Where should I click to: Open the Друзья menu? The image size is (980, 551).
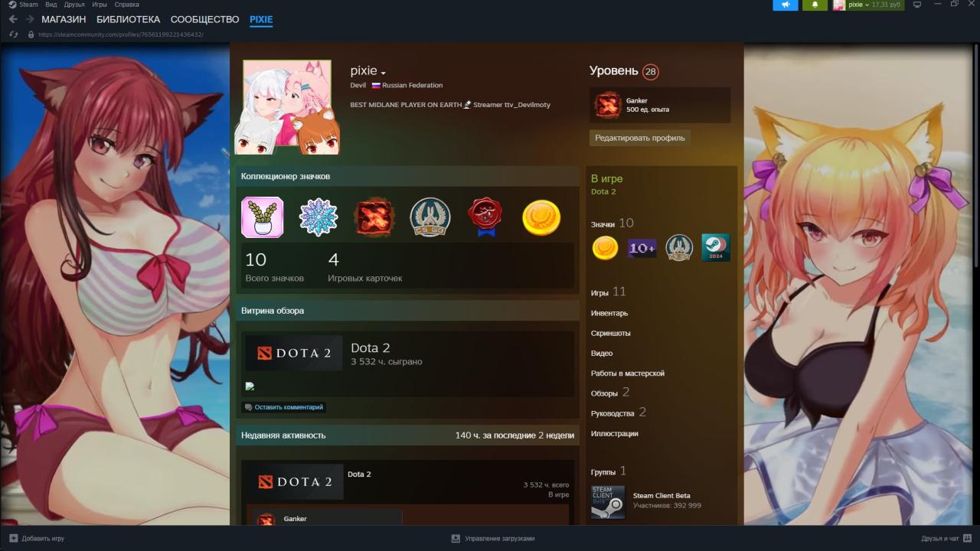coord(74,5)
